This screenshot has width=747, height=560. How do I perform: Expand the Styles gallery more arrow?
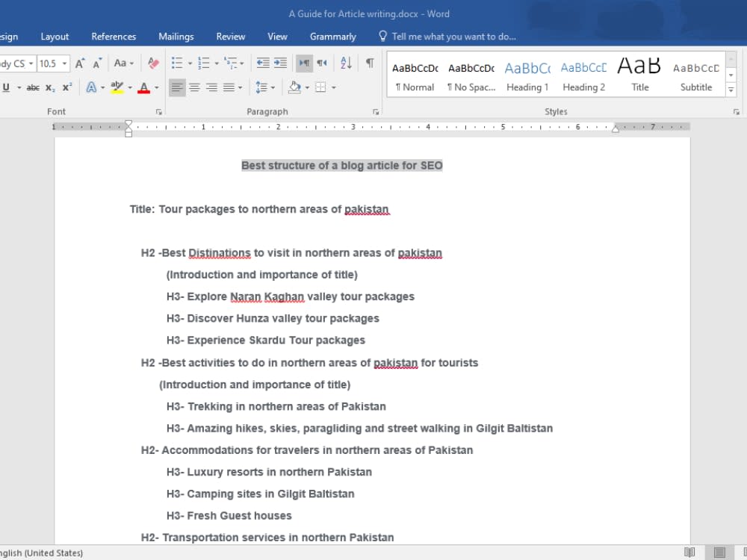coord(731,89)
